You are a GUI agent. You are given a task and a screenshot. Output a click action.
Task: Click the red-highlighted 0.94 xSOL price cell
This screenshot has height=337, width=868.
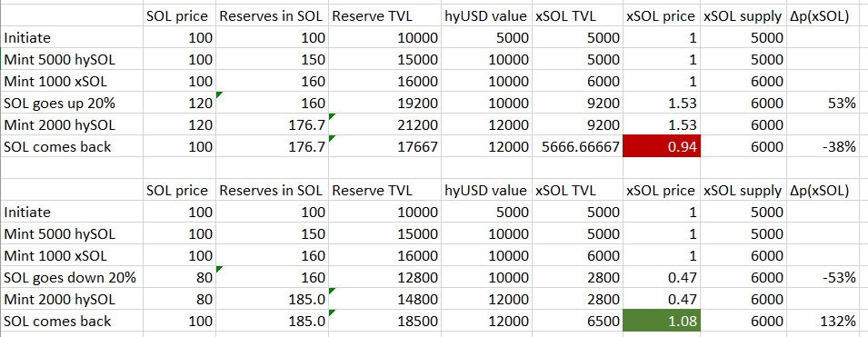pos(662,146)
